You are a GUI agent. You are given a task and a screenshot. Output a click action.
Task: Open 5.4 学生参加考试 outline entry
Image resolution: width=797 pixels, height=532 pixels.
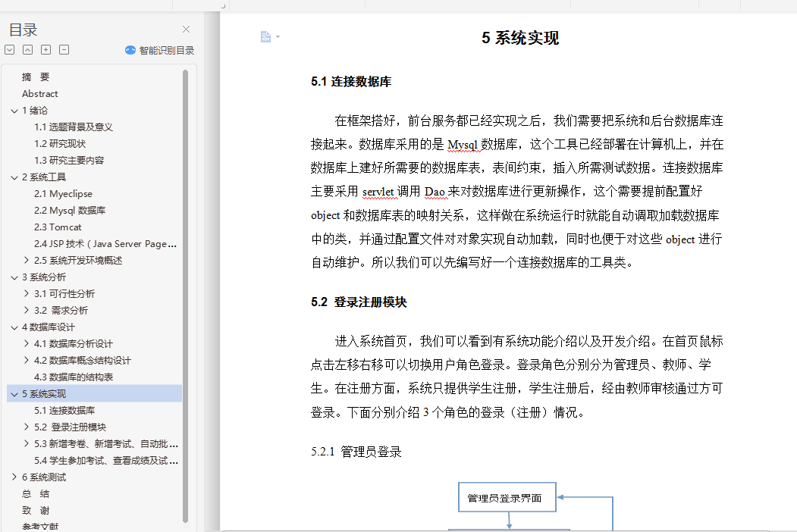105,460
